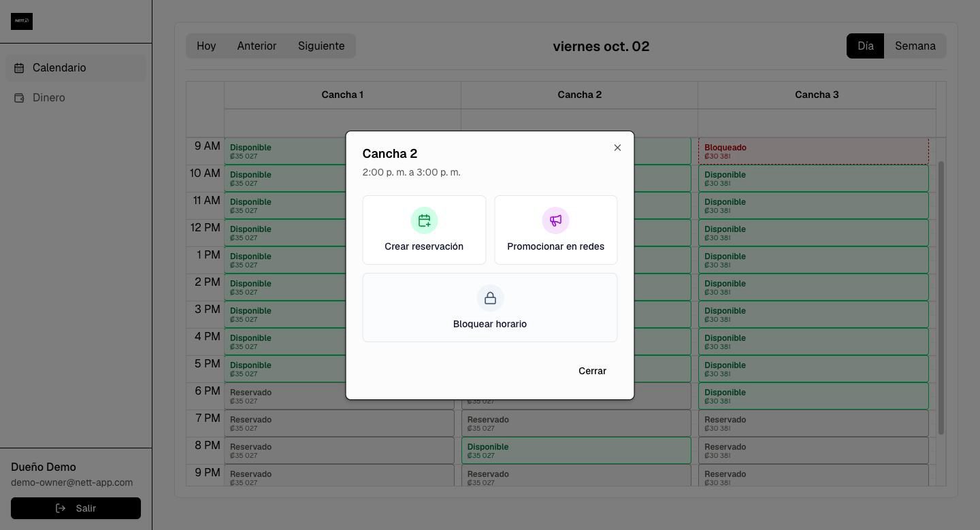980x530 pixels.
Task: Open the Reservado 7 PM slot in Cancha 2
Action: coord(576,423)
